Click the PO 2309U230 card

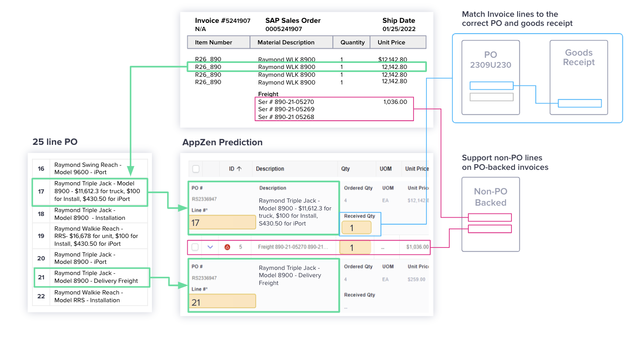(491, 78)
